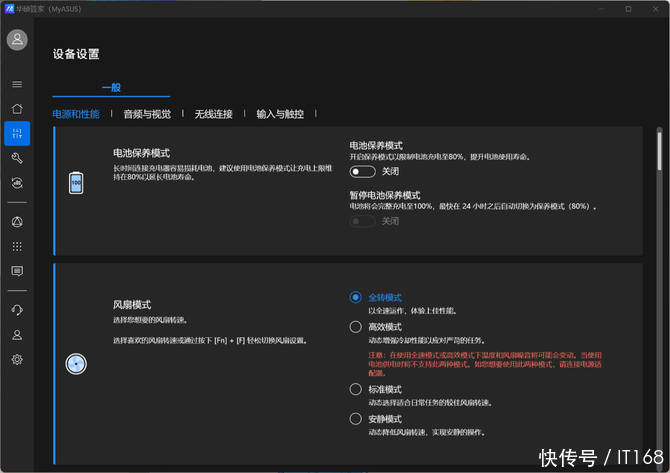Open the wrench diagnostics tool icon

click(17, 158)
